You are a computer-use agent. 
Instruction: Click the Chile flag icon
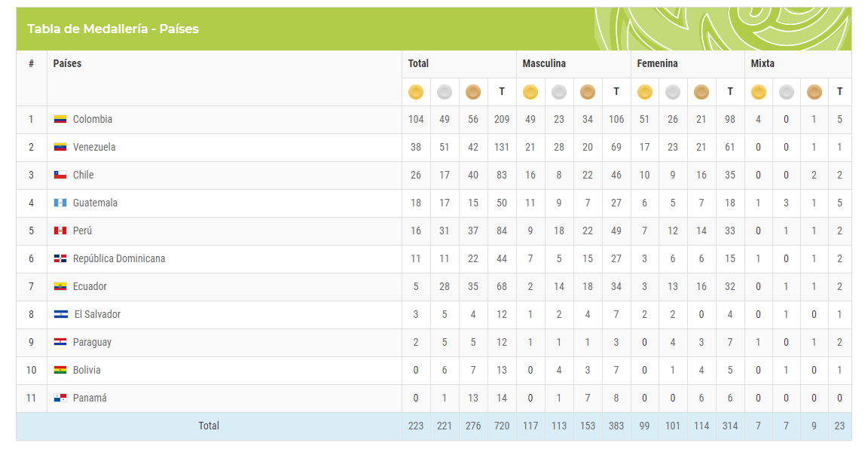(x=60, y=175)
